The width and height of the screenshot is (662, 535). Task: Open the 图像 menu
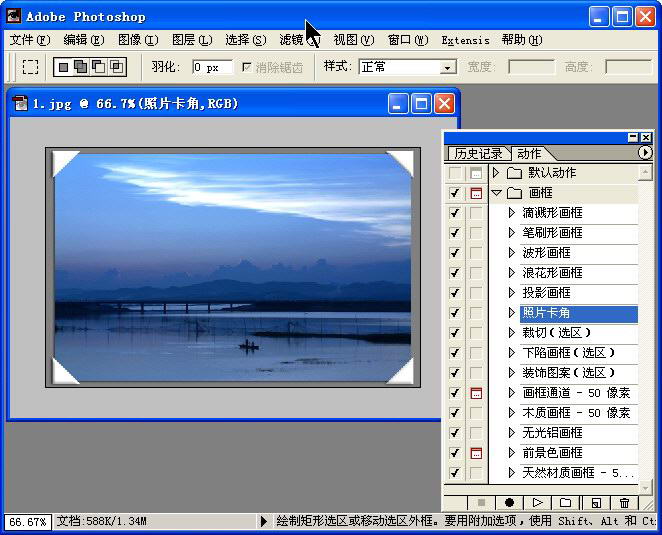137,40
